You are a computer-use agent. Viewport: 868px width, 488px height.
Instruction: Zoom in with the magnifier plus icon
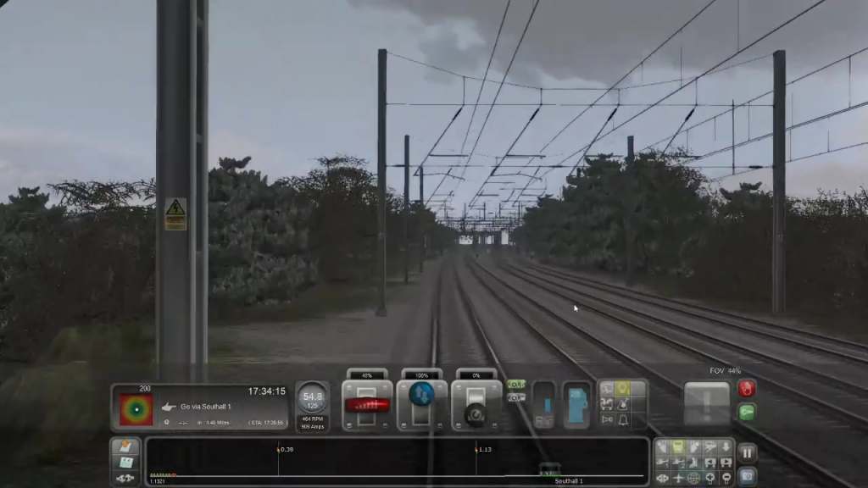709,479
